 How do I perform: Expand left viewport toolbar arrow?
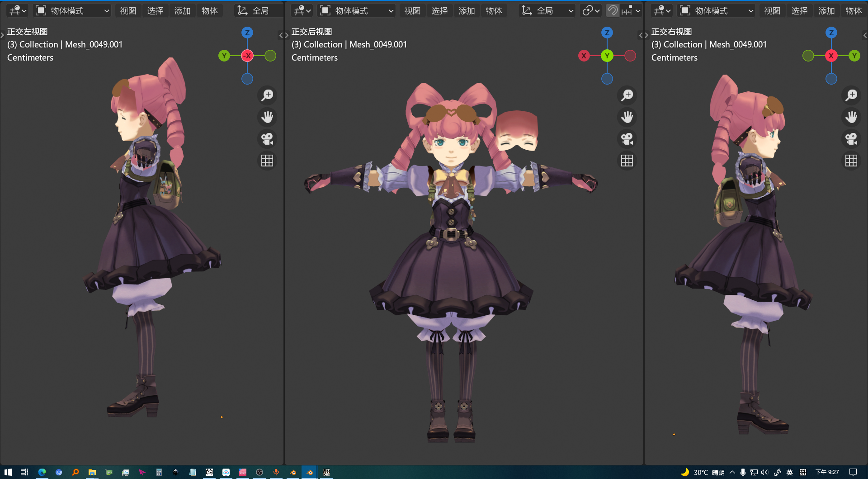point(2,35)
